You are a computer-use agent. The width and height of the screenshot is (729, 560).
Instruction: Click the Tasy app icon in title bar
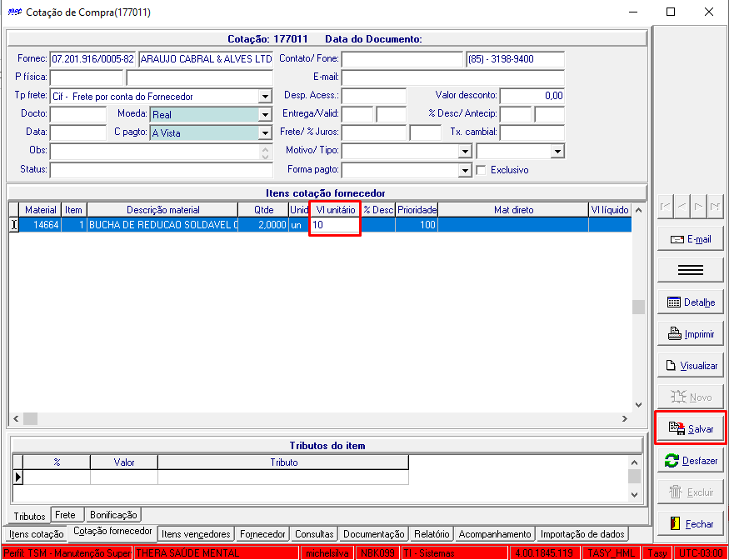[x=15, y=12]
